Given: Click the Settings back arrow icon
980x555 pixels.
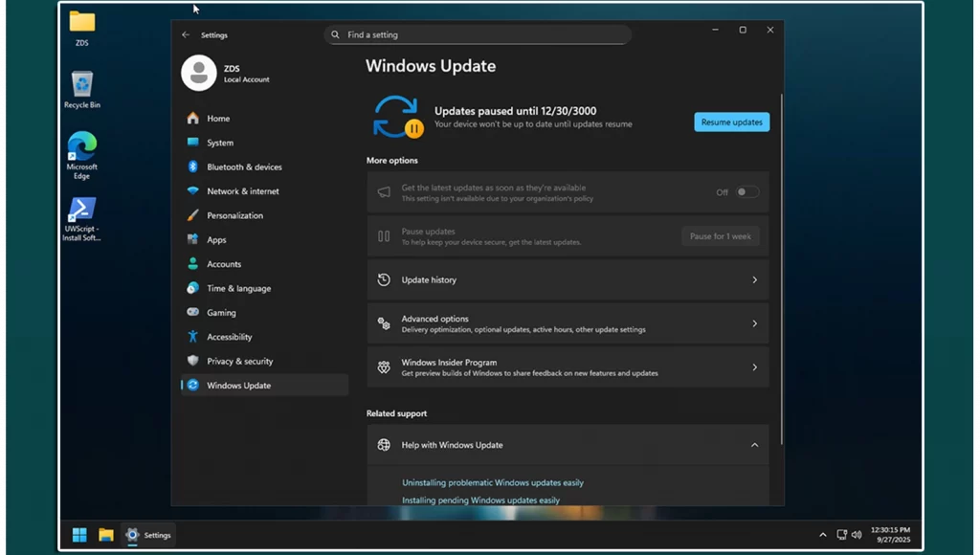Looking at the screenshot, I should tap(186, 35).
